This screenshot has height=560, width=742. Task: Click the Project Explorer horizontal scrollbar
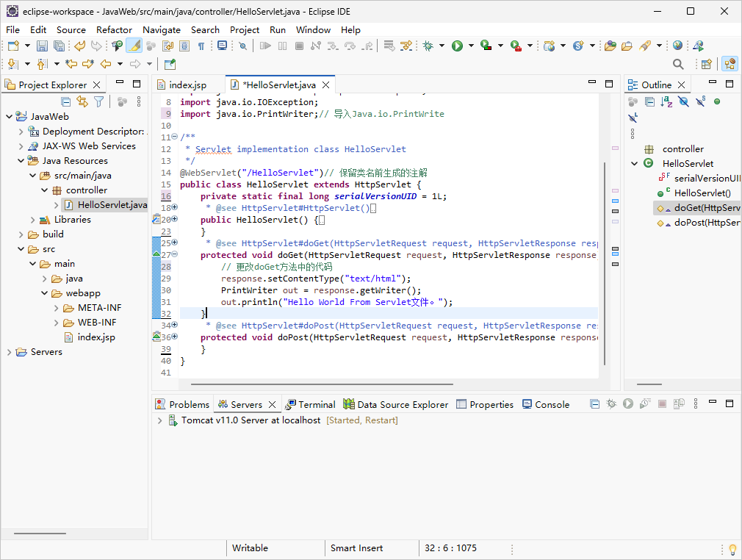pyautogui.click(x=40, y=534)
